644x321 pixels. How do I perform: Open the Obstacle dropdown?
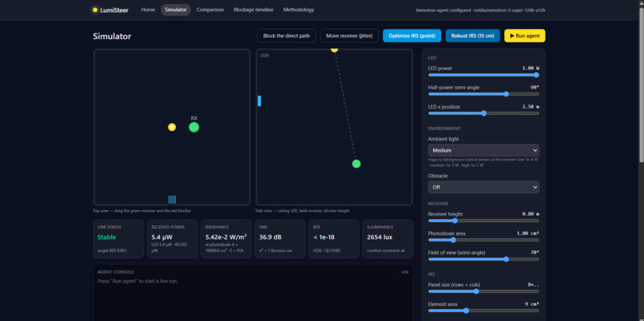pyautogui.click(x=483, y=187)
